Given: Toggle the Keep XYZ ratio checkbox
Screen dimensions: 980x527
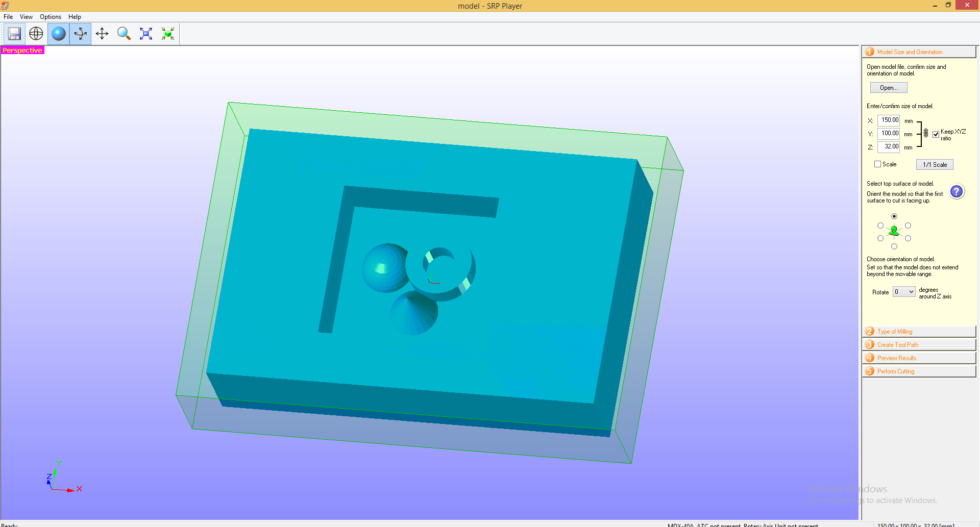Looking at the screenshot, I should 936,135.
